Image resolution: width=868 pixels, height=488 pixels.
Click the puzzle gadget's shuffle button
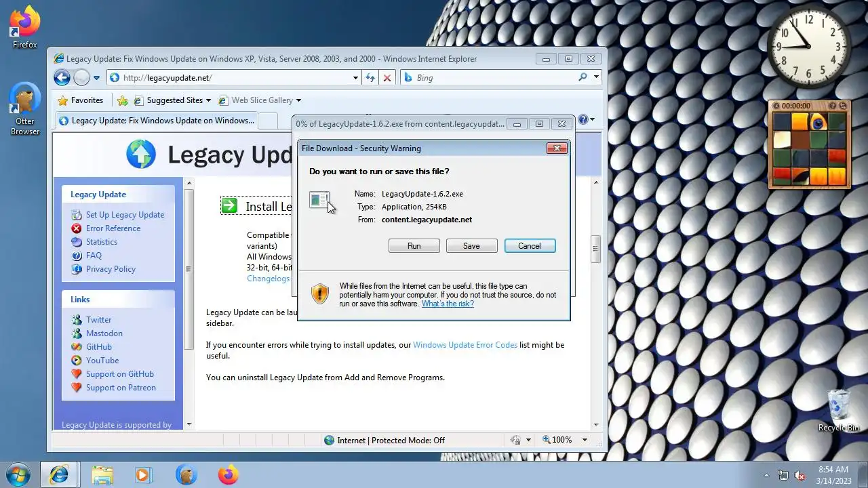click(x=844, y=106)
